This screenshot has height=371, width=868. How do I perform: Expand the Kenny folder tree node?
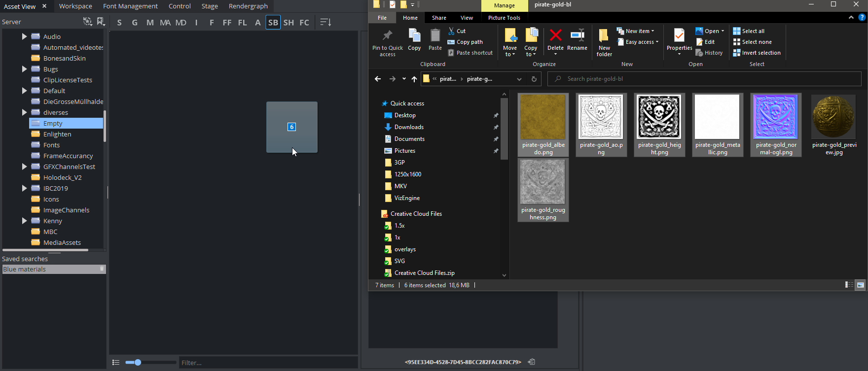point(24,221)
